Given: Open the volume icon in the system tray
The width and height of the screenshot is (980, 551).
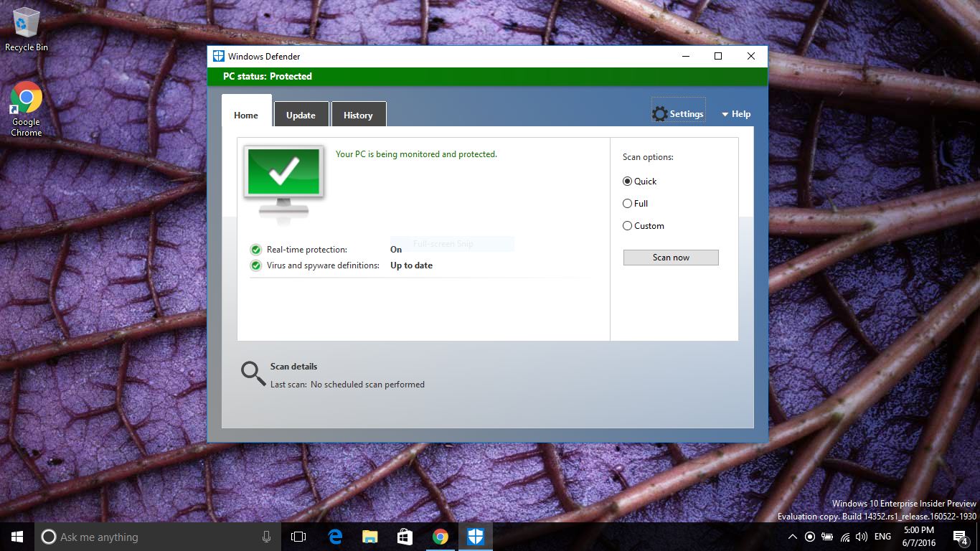Looking at the screenshot, I should pos(861,536).
